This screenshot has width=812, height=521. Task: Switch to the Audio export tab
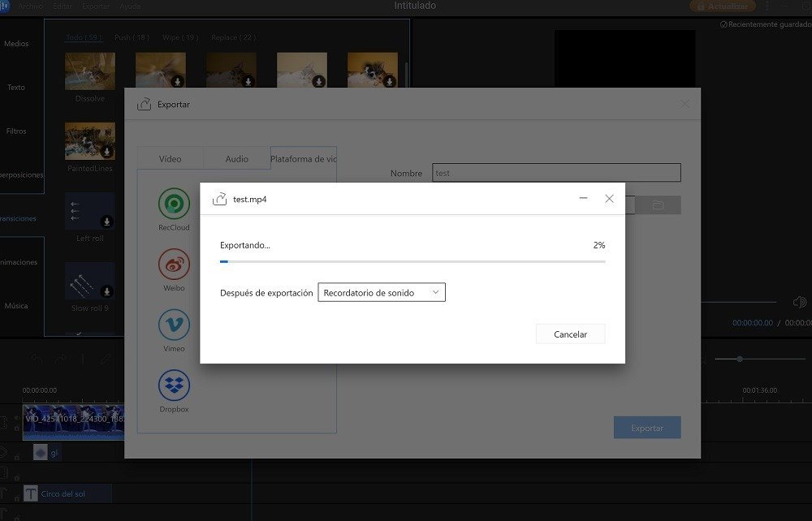click(x=236, y=158)
